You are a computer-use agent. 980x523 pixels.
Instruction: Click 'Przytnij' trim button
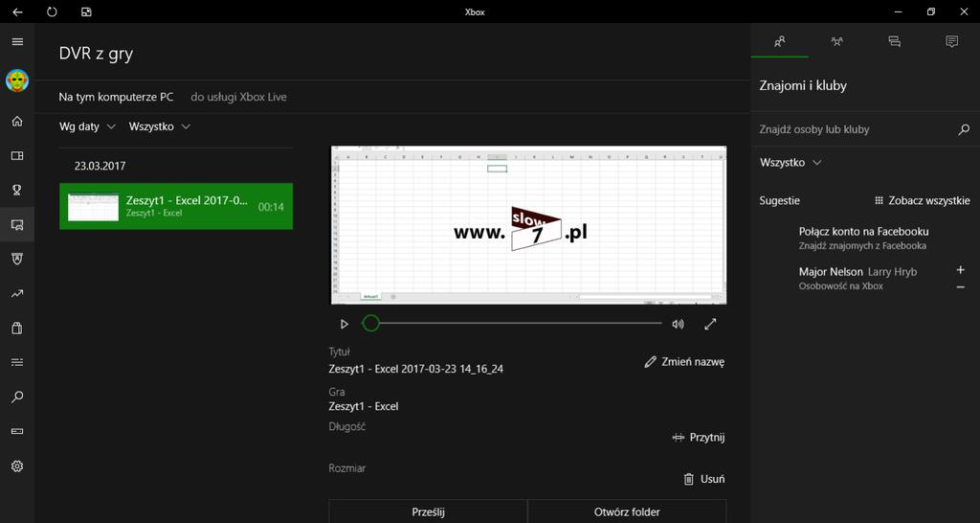698,438
